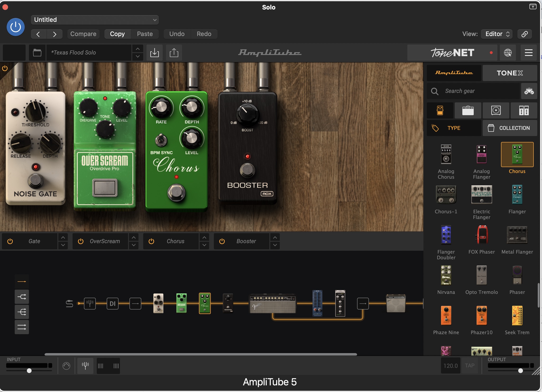Click the export/share preset icon
The height and width of the screenshot is (392, 542).
[174, 53]
